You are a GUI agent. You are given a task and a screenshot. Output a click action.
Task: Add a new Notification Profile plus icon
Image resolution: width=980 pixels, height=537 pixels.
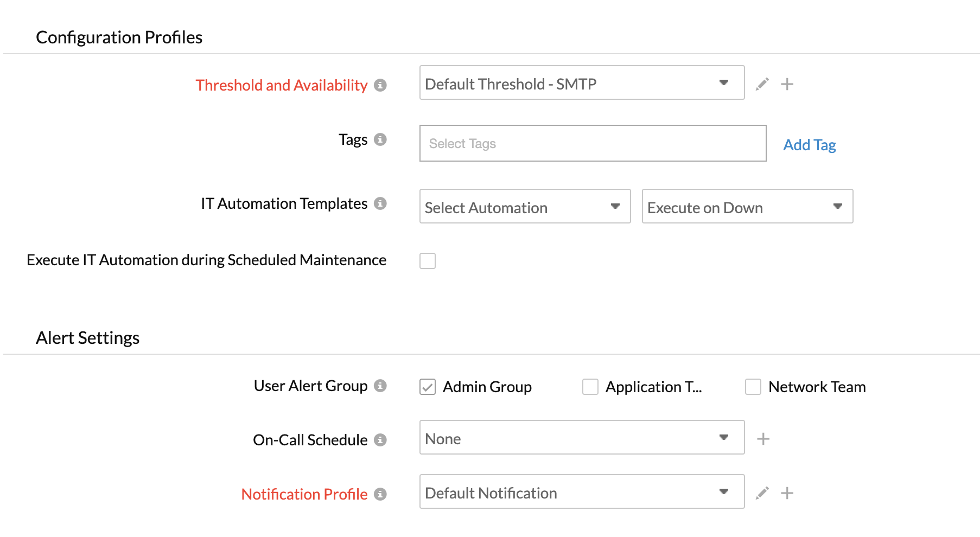(x=787, y=493)
